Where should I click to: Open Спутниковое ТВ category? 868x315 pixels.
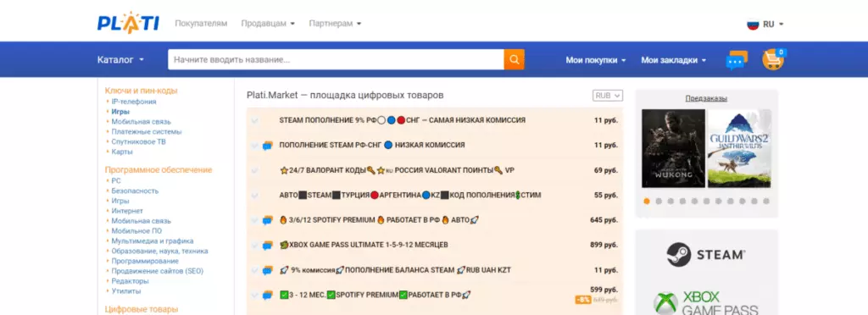pos(138,142)
